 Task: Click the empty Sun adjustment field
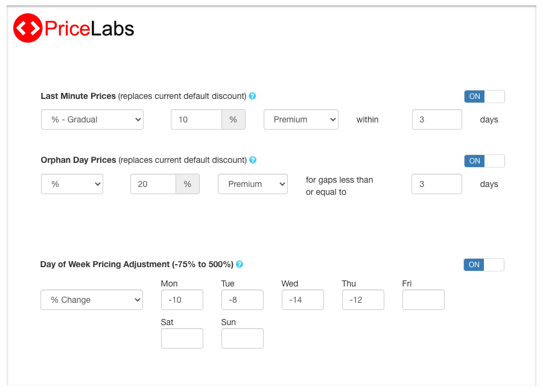coord(242,338)
